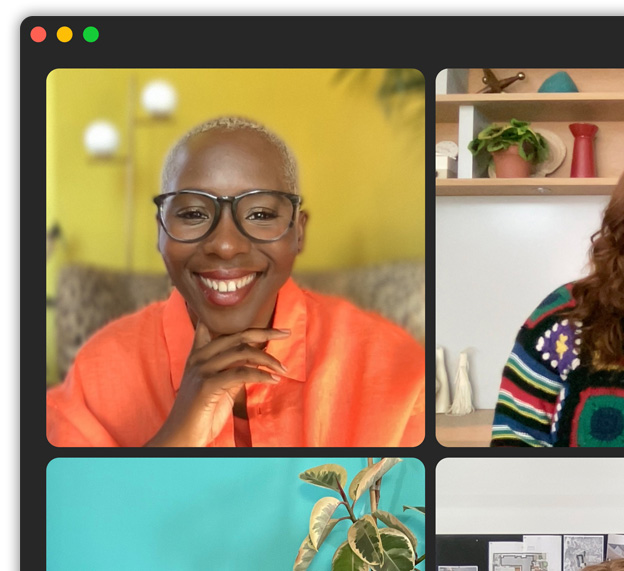Click the brown star-shaped ornament on top shelf
624x571 pixels.
(499, 81)
